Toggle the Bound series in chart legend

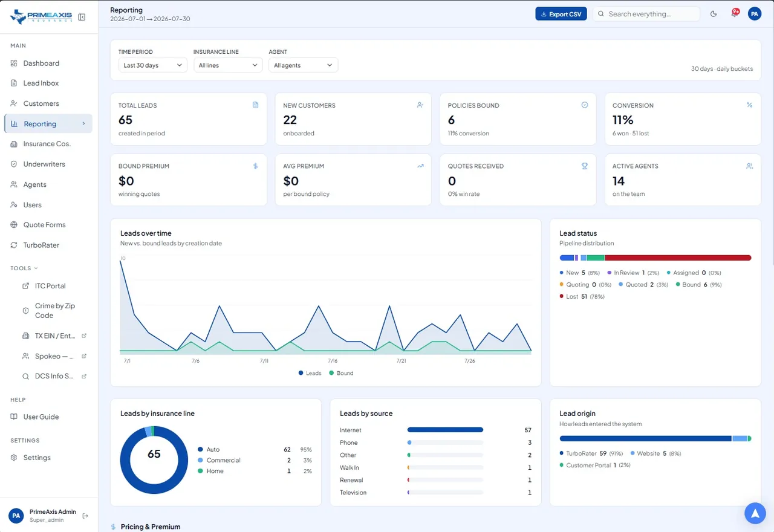click(x=341, y=373)
